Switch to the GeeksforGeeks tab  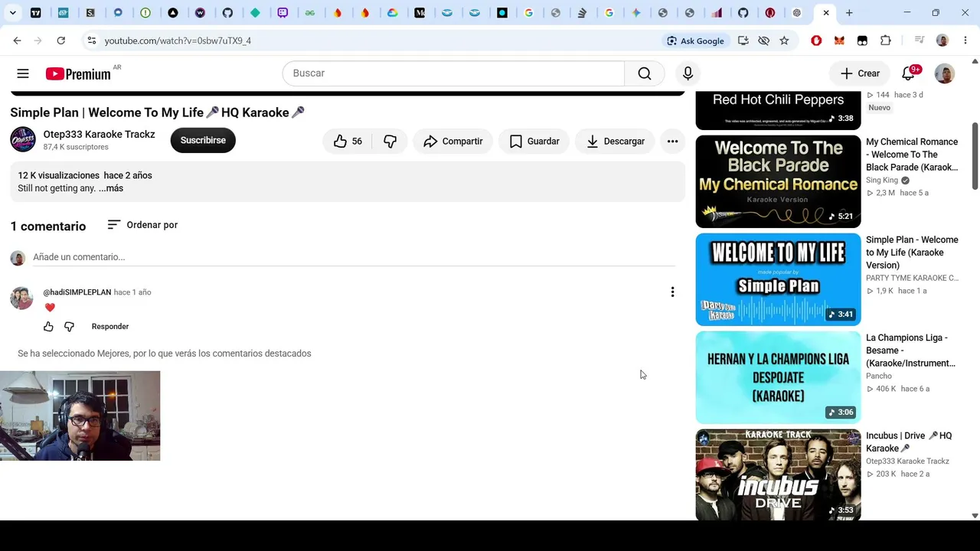click(310, 13)
